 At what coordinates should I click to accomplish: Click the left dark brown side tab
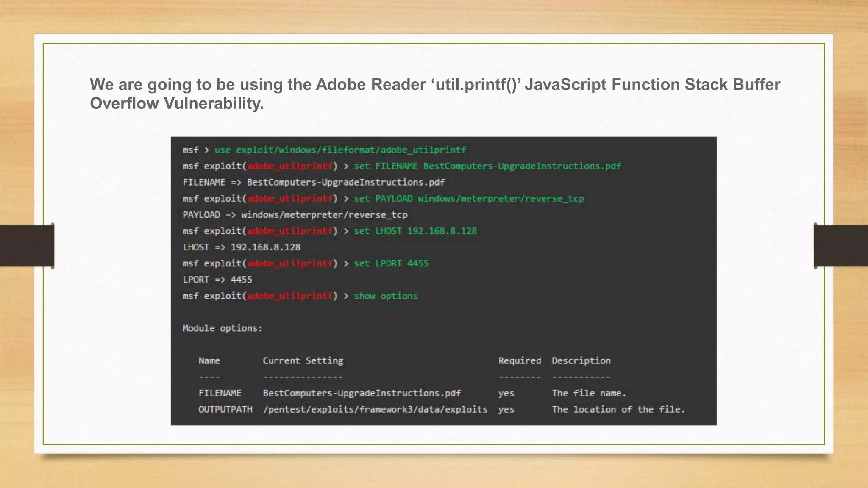coord(27,246)
